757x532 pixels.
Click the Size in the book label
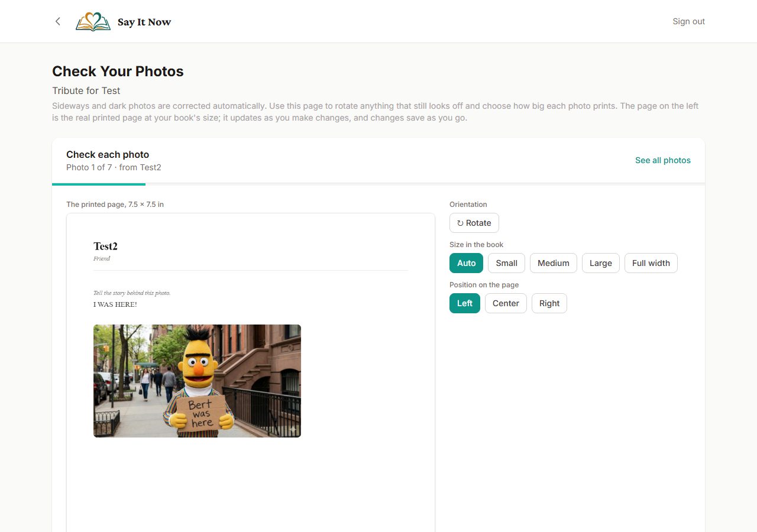pos(476,245)
